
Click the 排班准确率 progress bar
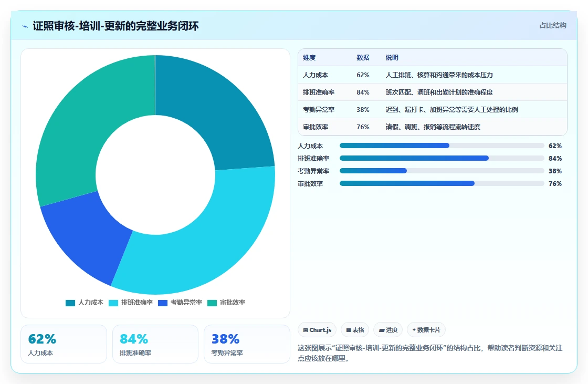coord(442,159)
